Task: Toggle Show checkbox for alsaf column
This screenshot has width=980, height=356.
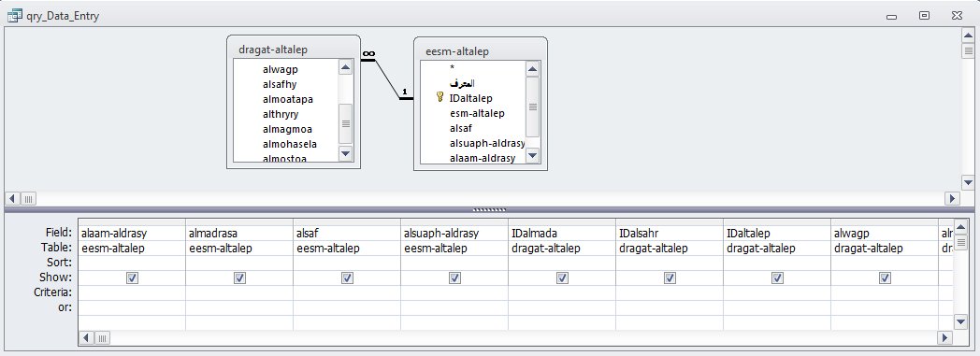Action: click(347, 278)
